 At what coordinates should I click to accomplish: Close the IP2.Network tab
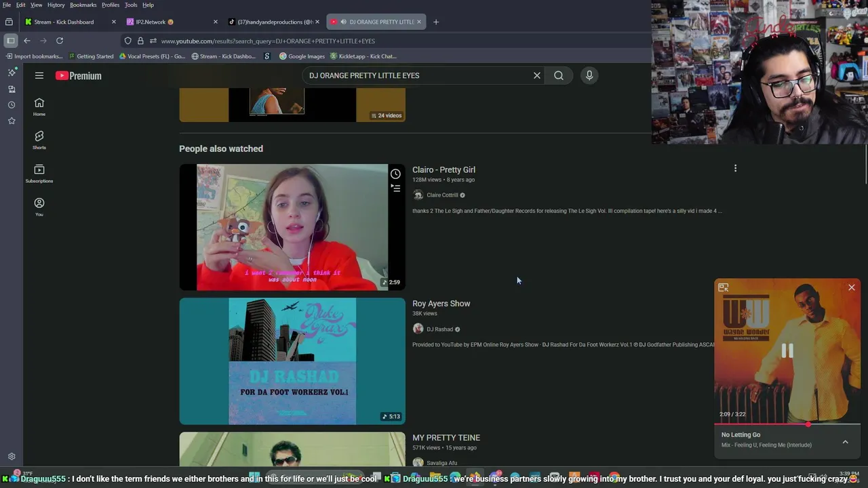click(x=216, y=22)
